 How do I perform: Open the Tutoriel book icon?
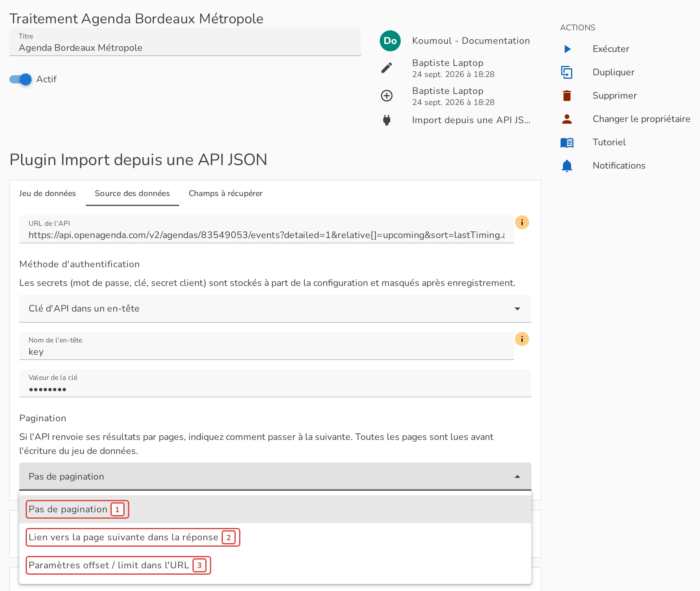click(x=567, y=142)
